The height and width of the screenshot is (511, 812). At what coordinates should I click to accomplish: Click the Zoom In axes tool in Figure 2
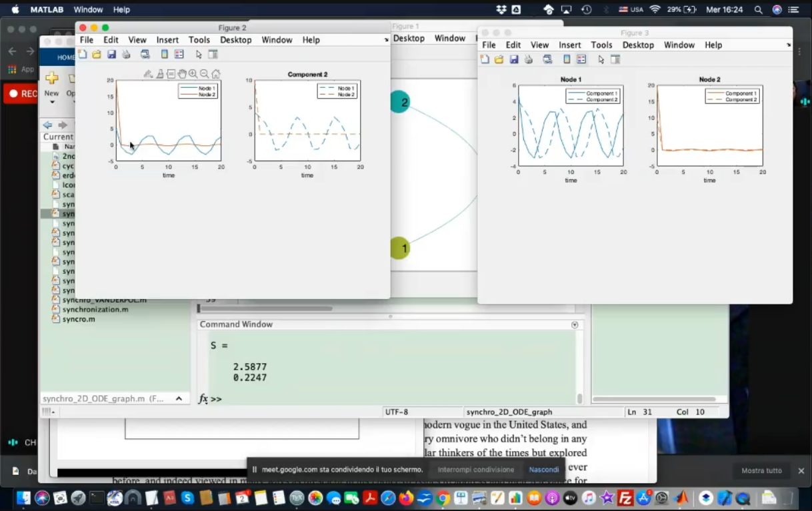[x=193, y=74]
